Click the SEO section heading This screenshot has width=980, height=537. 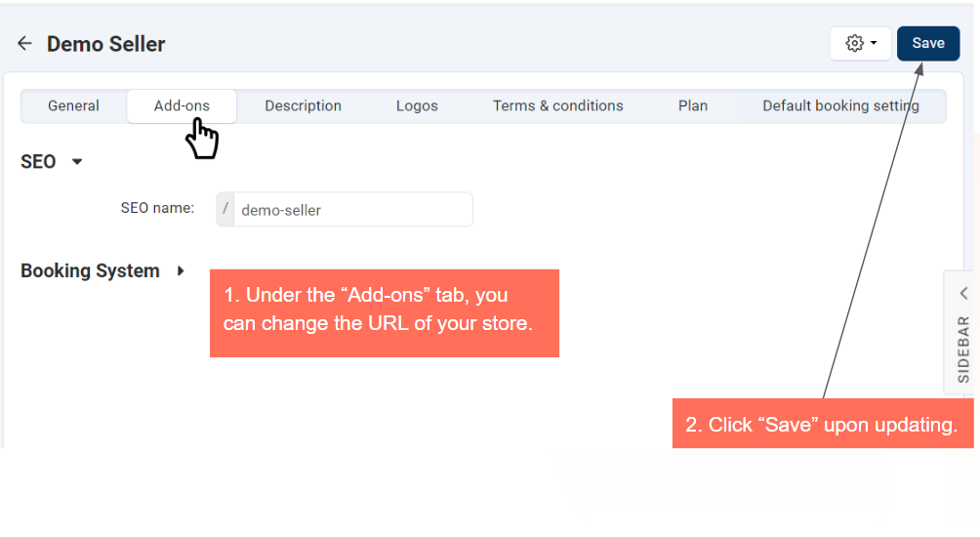point(38,162)
